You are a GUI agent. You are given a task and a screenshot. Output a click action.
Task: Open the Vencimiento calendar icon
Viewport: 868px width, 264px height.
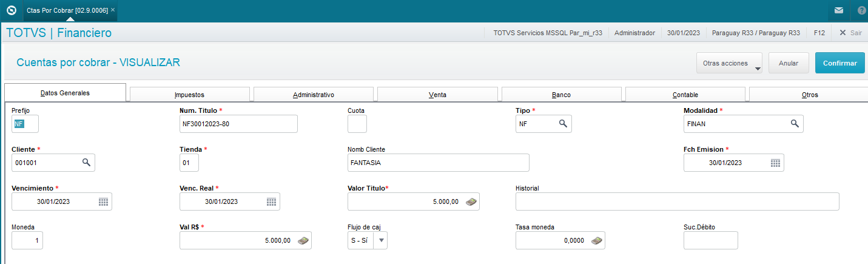tap(103, 201)
